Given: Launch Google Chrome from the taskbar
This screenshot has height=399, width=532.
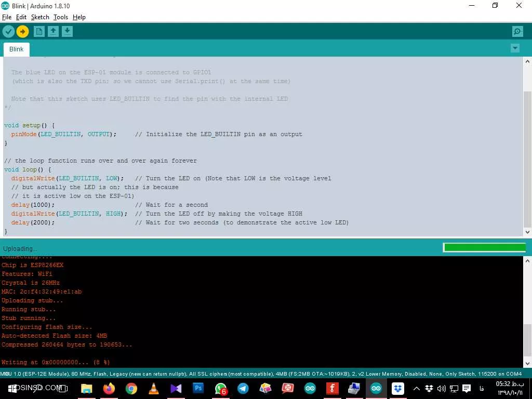Looking at the screenshot, I should point(131,389).
